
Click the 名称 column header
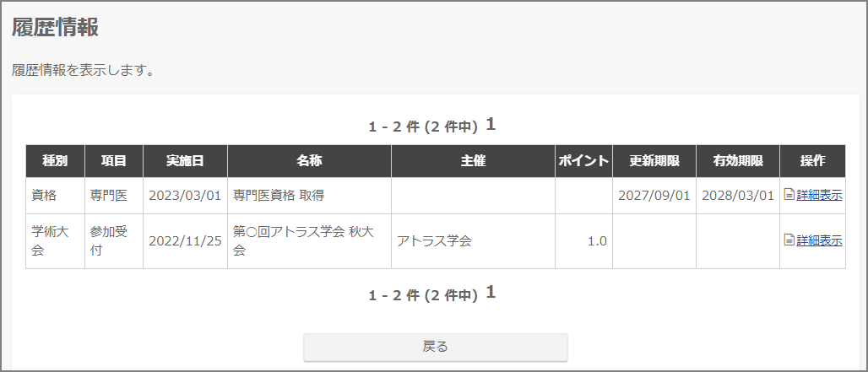point(309,161)
